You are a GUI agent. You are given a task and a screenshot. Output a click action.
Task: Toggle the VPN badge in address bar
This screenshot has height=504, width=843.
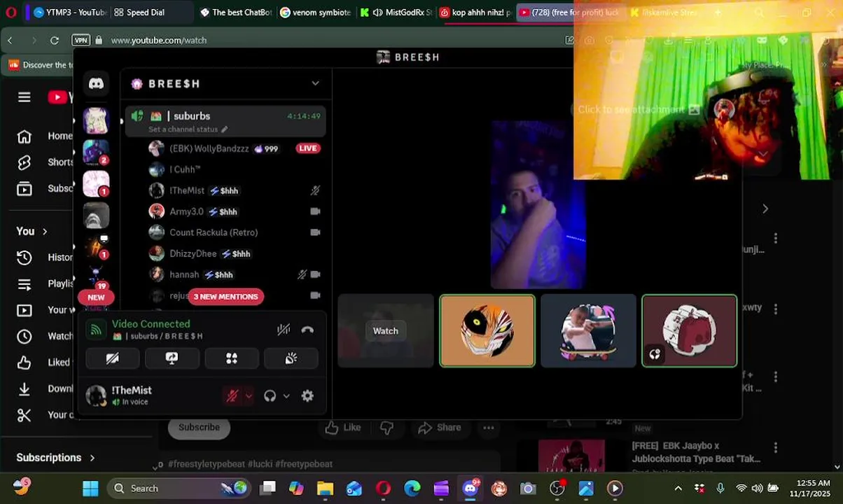[81, 41]
